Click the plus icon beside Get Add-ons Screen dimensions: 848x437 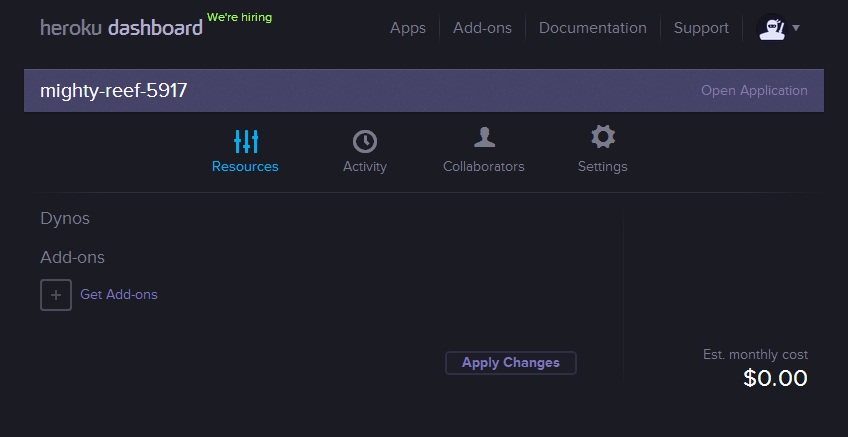(x=56, y=295)
